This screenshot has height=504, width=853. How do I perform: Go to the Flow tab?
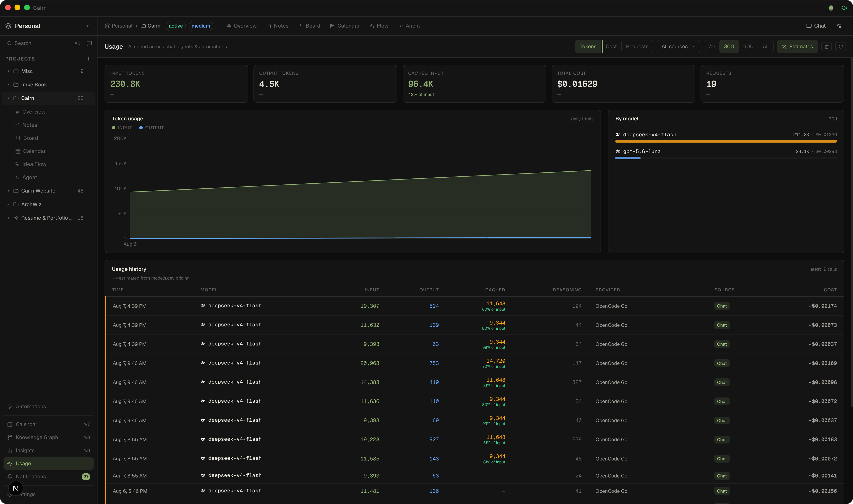tap(379, 26)
